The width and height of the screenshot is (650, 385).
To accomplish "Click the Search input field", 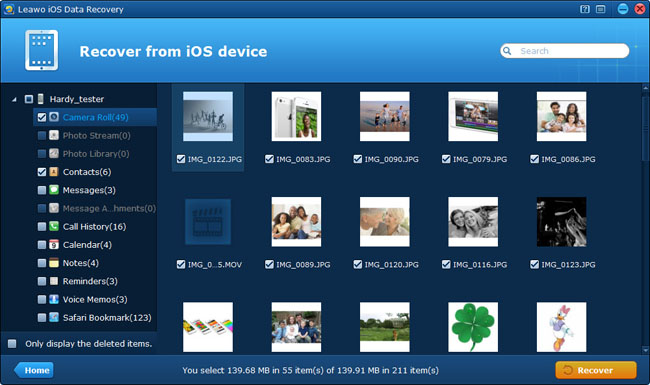I will [565, 51].
